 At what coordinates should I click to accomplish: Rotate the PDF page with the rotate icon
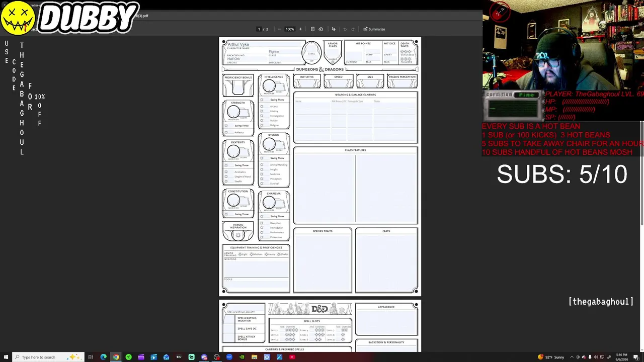[x=320, y=29]
